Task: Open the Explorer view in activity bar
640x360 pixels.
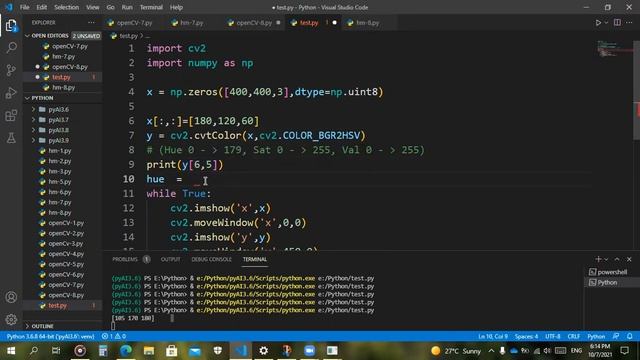Action: point(11,26)
